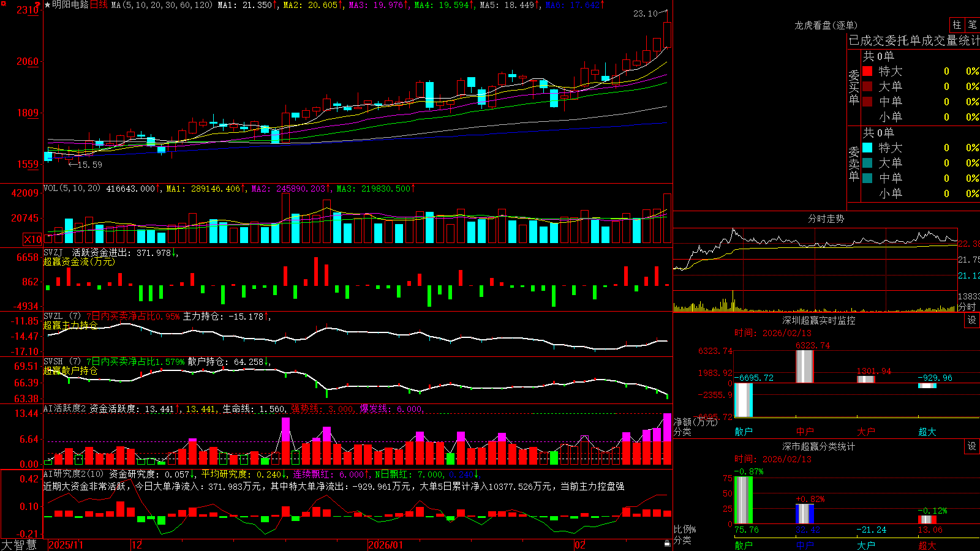Click the cyan 特大 swatch under 委卖单
Viewport: 980px width, 551px height.
click(x=867, y=148)
